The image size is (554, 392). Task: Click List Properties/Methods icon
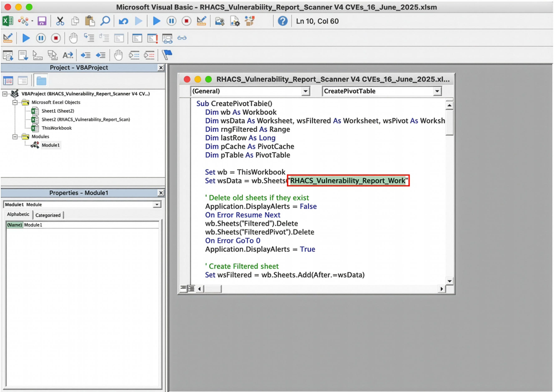[x=8, y=55]
